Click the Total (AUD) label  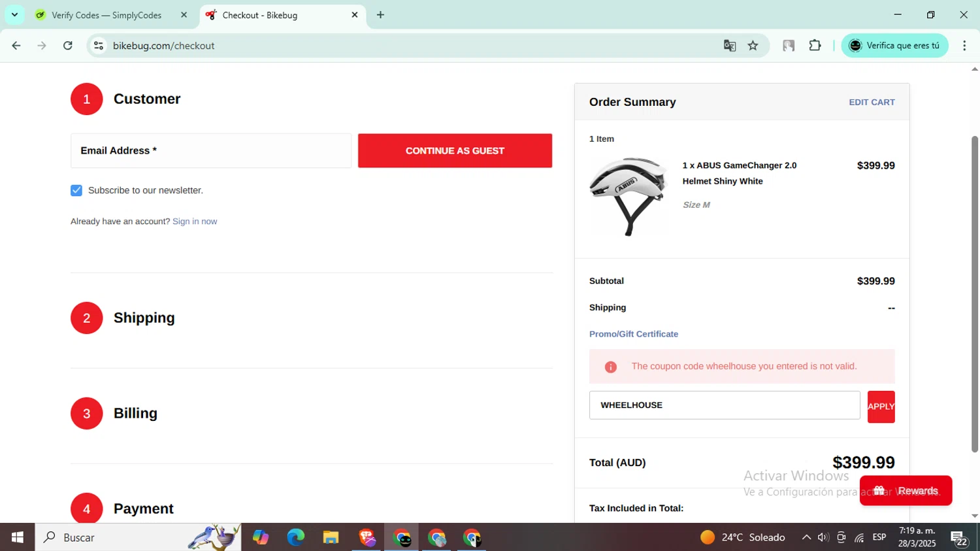[x=617, y=463]
